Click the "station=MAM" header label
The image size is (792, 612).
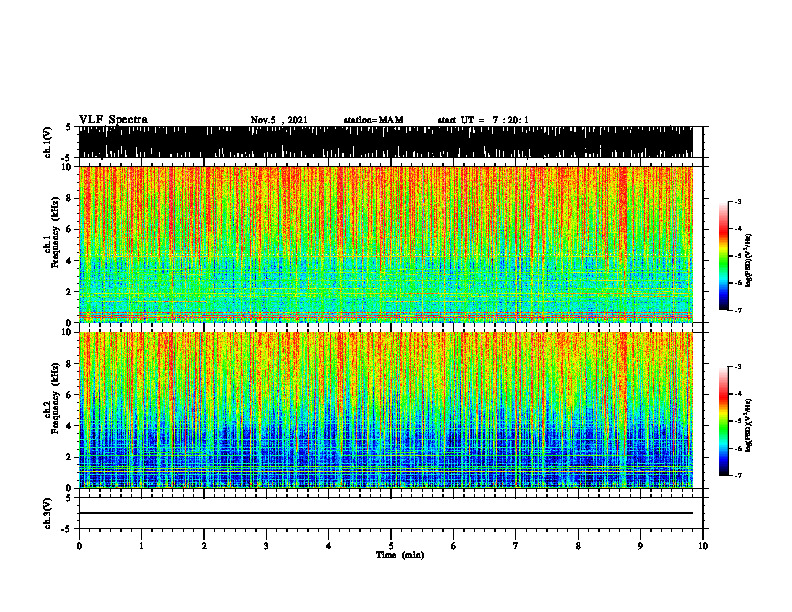(374, 120)
